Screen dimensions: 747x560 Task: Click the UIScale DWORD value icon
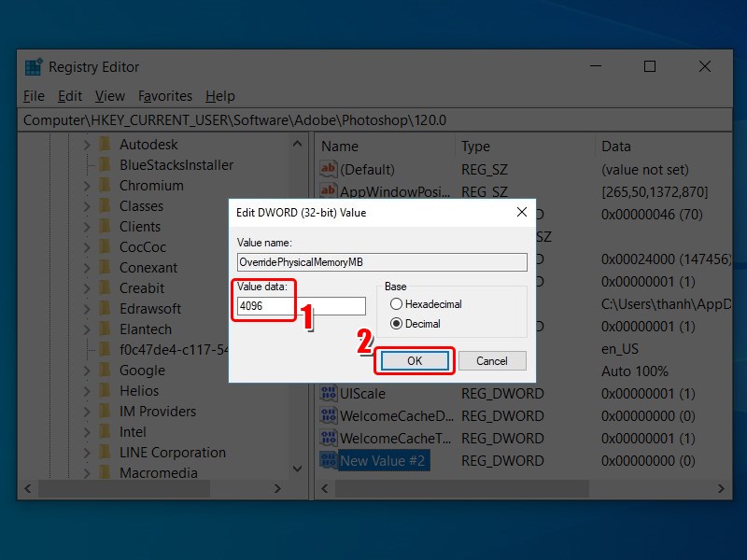[328, 394]
